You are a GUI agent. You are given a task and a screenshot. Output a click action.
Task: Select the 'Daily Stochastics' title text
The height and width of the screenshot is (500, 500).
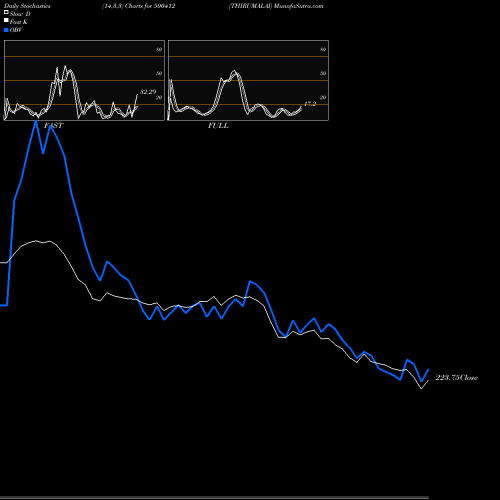(27, 6)
